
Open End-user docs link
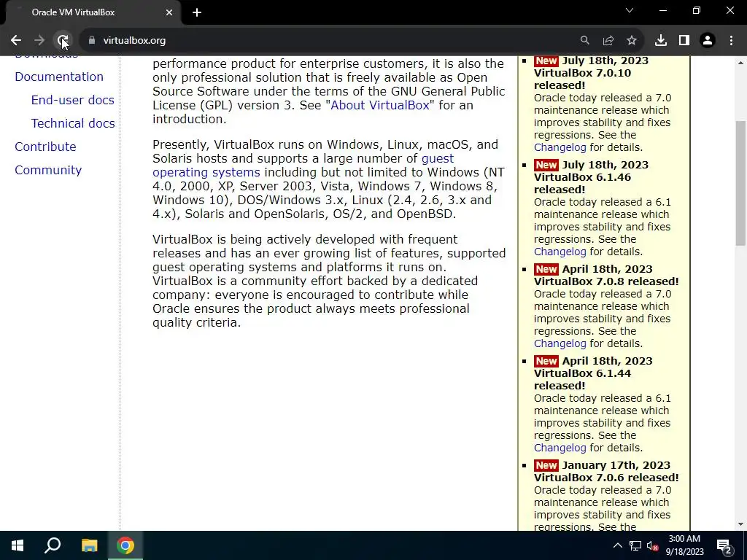[x=72, y=100]
